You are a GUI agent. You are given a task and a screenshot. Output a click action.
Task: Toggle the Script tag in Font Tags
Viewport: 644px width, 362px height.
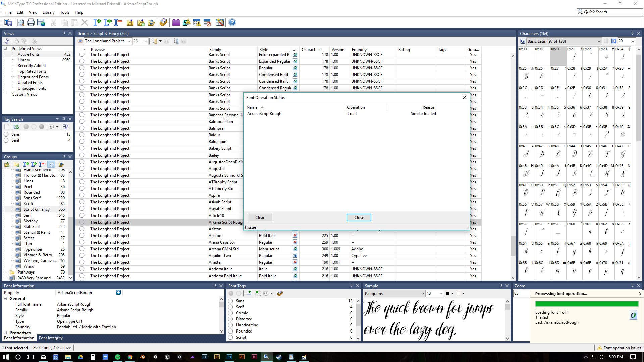[231, 337]
